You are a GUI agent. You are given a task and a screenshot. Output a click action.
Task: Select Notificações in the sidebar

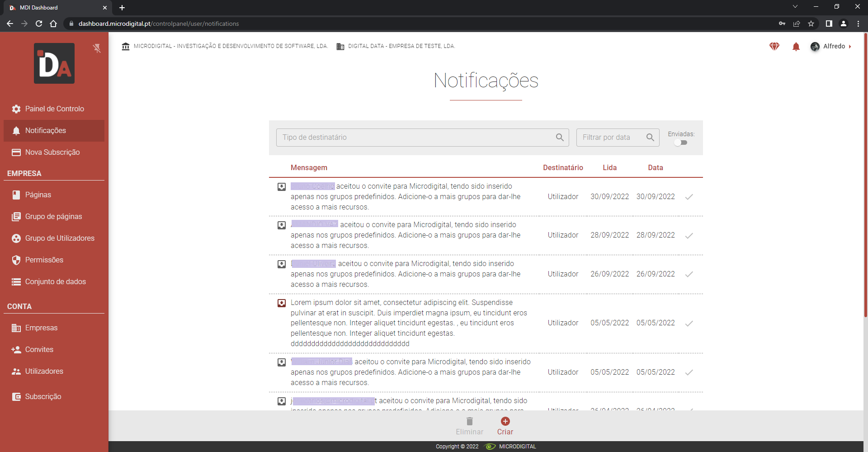click(x=54, y=130)
